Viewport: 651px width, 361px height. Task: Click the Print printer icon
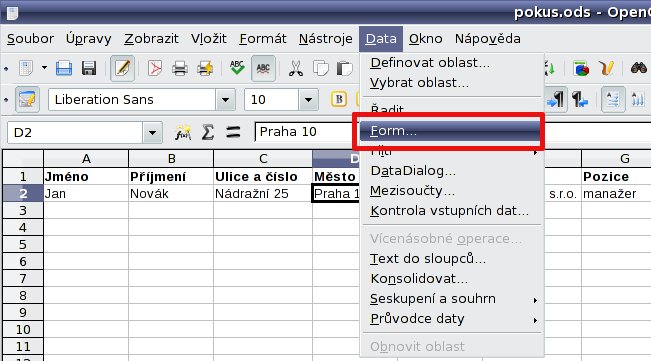[x=180, y=68]
